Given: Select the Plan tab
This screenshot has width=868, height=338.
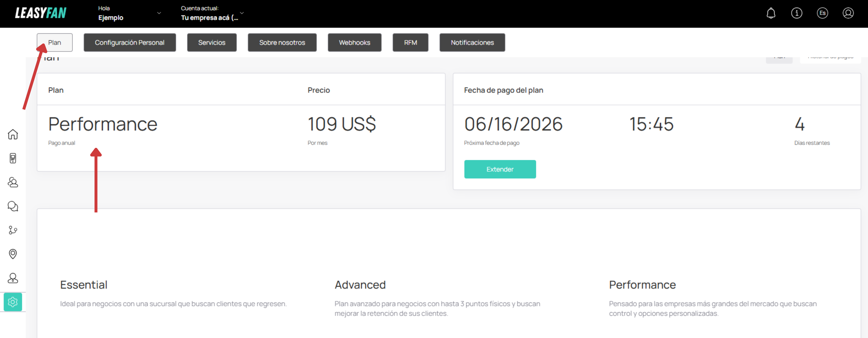Looking at the screenshot, I should (55, 42).
